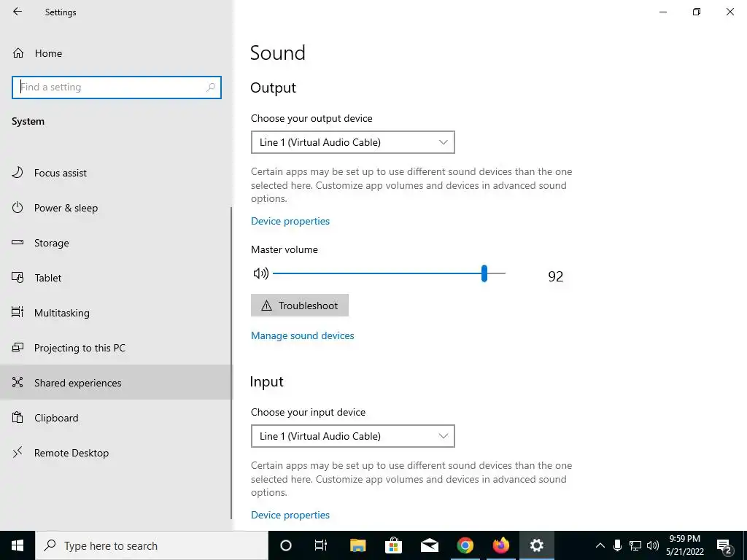
Task: Click the master volume slider handle
Action: point(484,273)
